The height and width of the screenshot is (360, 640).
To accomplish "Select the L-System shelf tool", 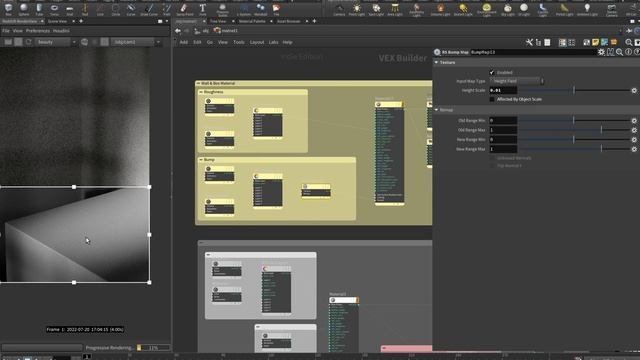I will point(244,9).
